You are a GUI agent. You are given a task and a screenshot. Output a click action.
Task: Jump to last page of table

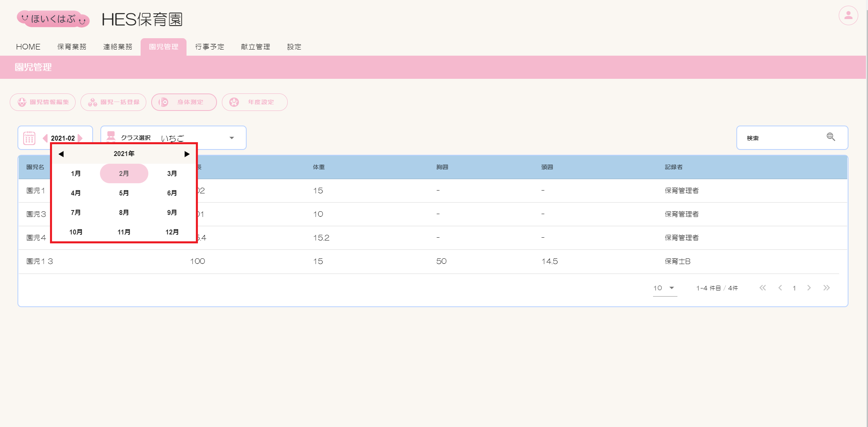[826, 288]
